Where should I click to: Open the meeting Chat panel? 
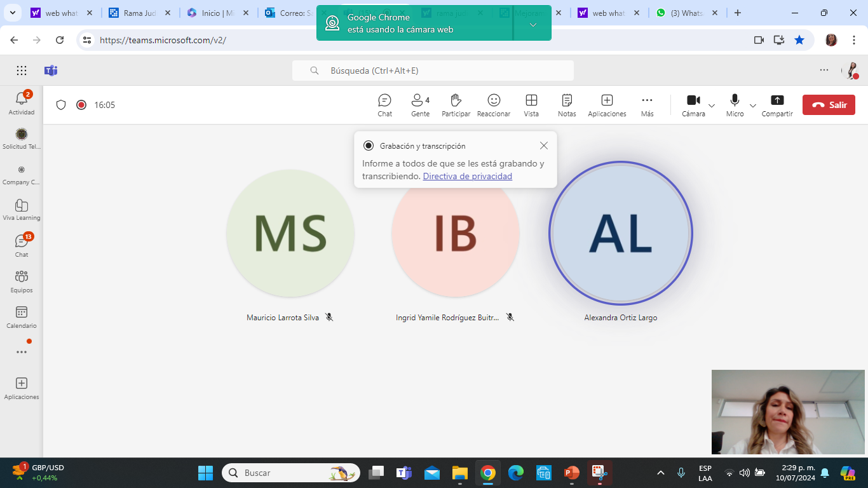384,105
